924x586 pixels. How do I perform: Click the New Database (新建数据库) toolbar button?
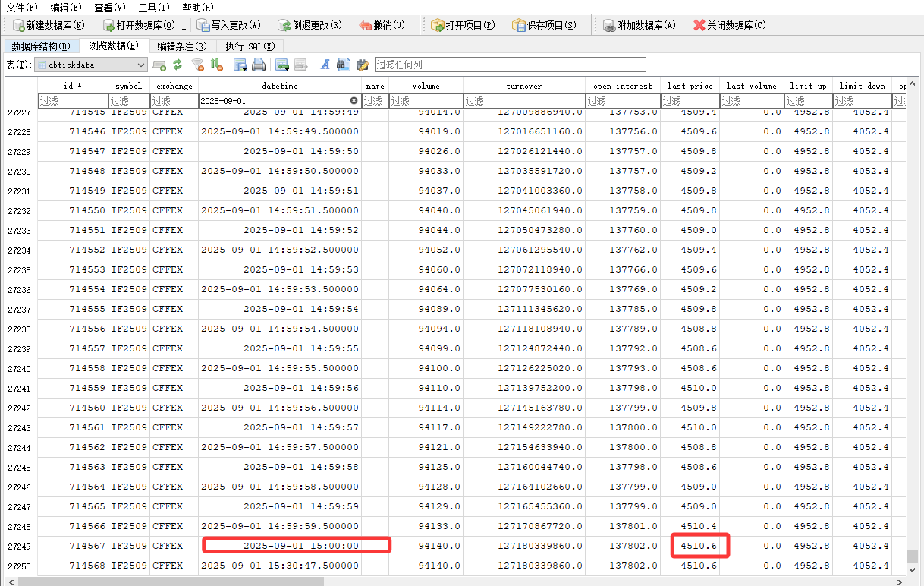coord(49,25)
